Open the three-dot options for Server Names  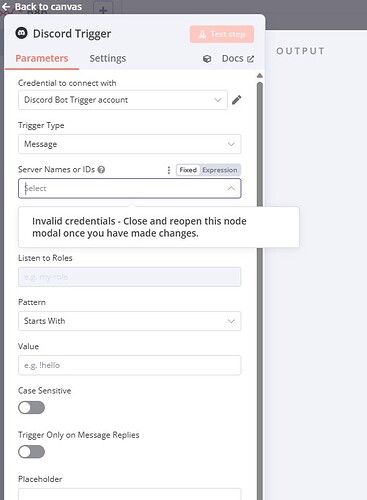(169, 170)
